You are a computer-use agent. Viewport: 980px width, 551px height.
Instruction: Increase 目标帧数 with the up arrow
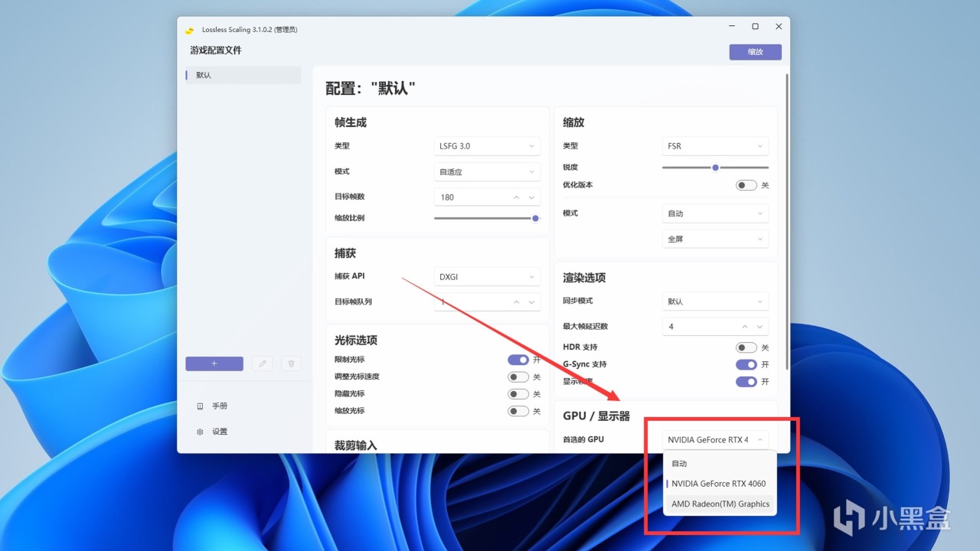[517, 197]
